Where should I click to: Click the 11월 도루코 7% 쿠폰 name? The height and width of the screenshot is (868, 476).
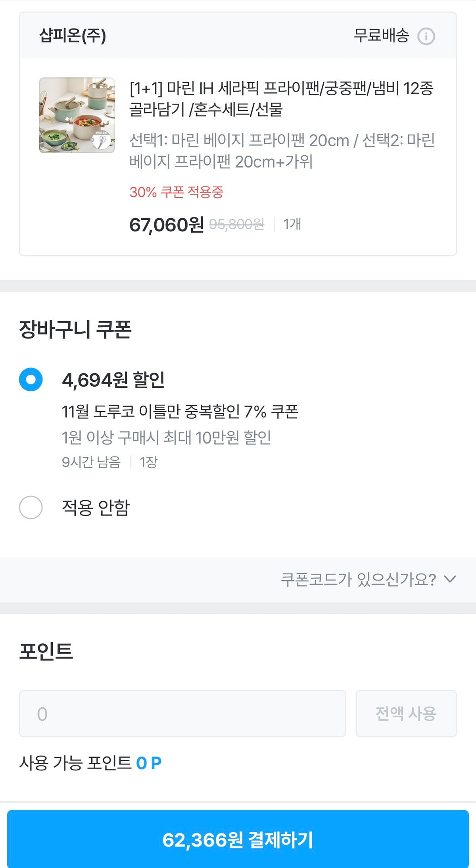[180, 412]
